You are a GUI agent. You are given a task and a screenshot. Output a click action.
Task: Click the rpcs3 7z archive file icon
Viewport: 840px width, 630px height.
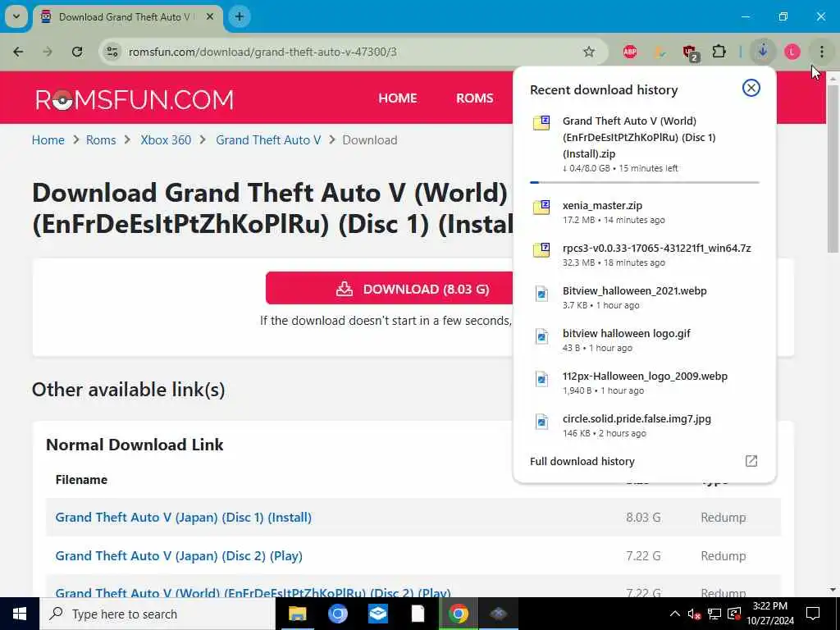click(x=541, y=249)
